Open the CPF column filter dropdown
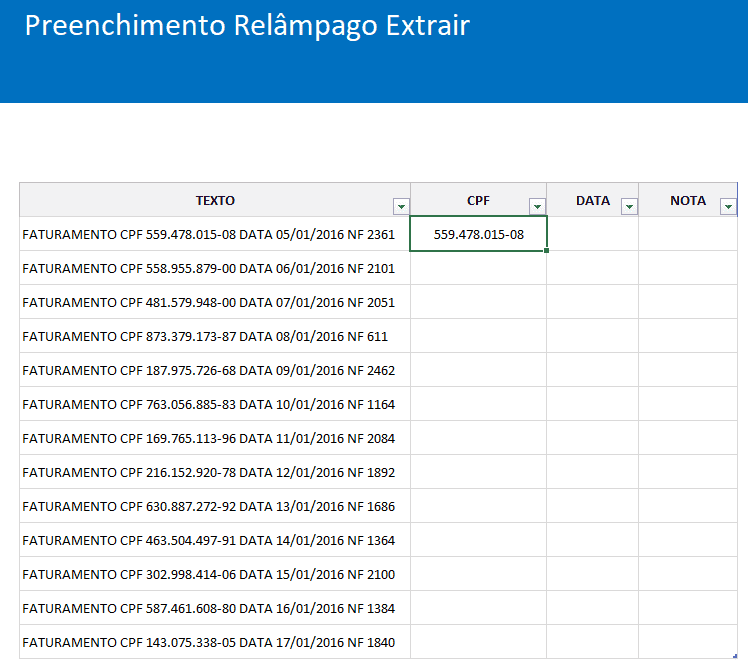 537,207
